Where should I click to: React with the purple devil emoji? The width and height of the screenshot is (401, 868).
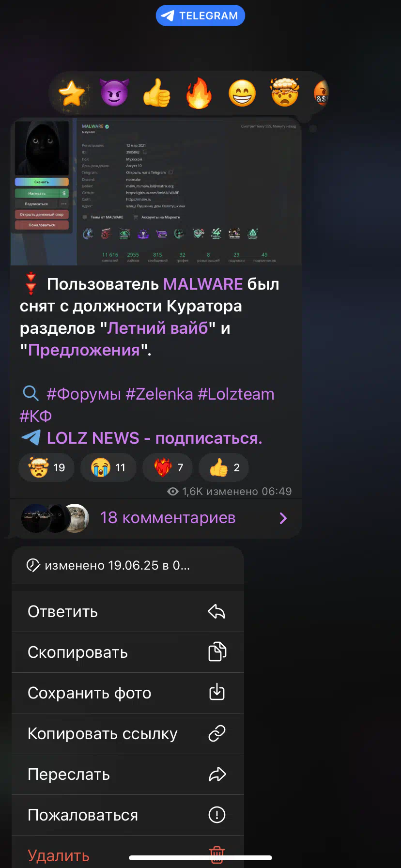(x=114, y=93)
